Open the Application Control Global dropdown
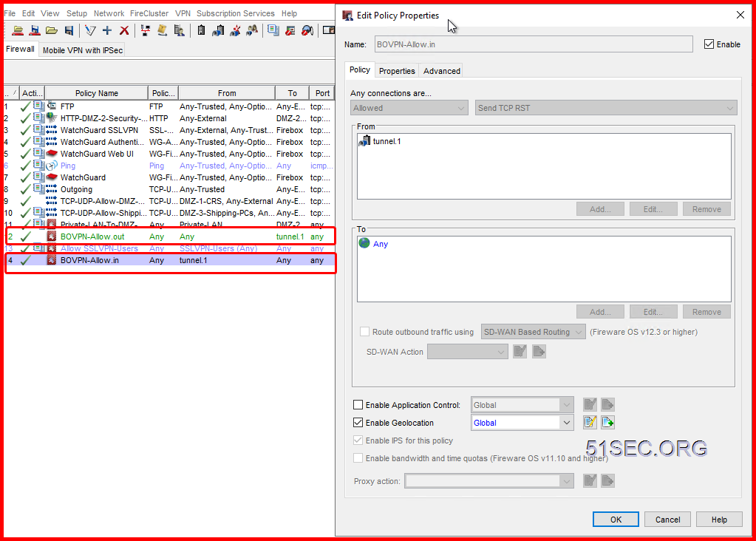Viewport: 756px width, 541px height. click(x=522, y=405)
